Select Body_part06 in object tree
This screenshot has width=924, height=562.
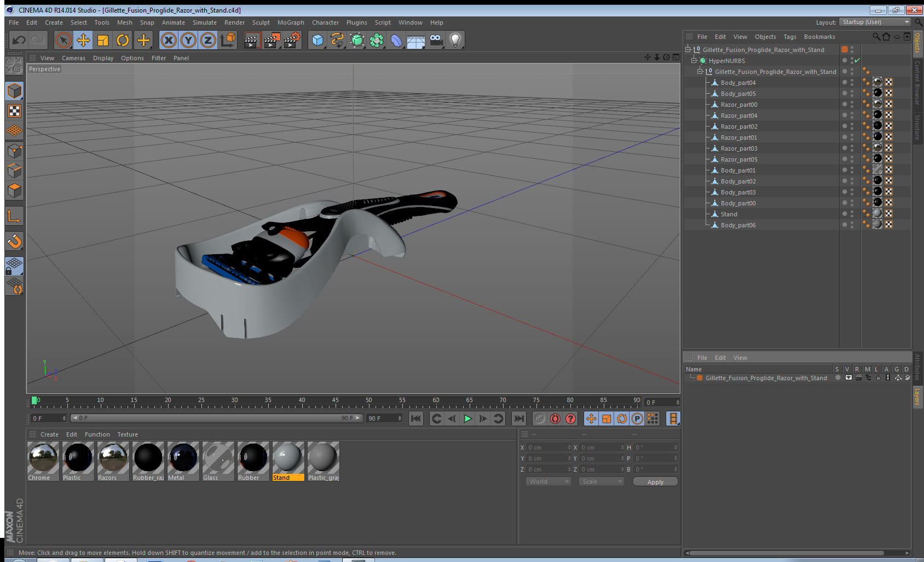click(x=738, y=225)
